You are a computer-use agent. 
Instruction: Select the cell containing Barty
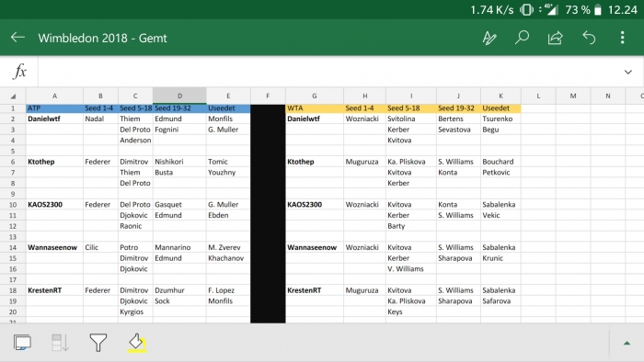tap(411, 226)
